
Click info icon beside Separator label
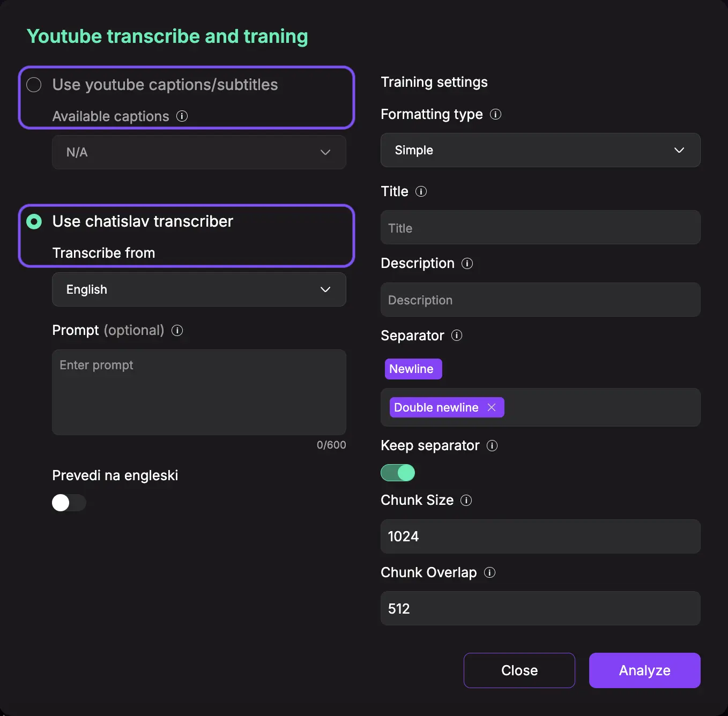click(457, 335)
